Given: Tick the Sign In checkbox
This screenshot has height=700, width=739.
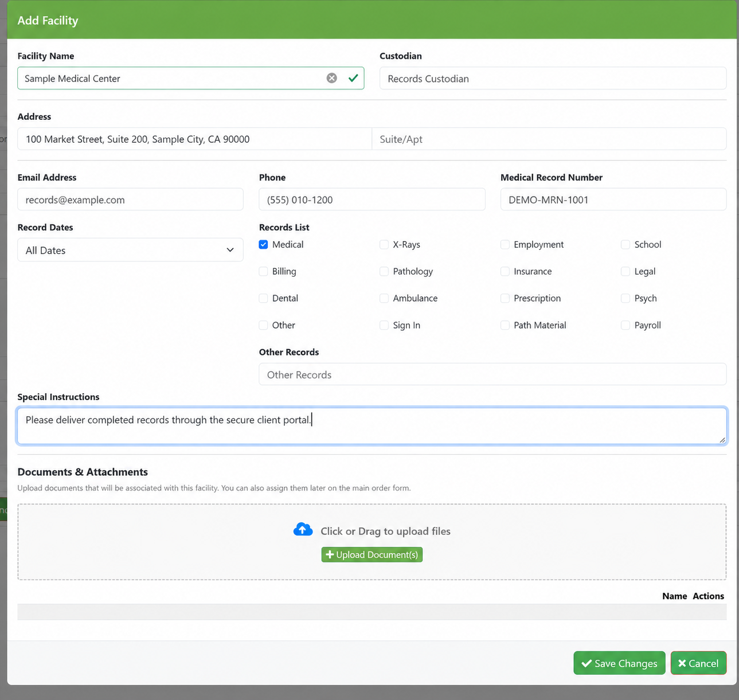Looking at the screenshot, I should coord(384,325).
